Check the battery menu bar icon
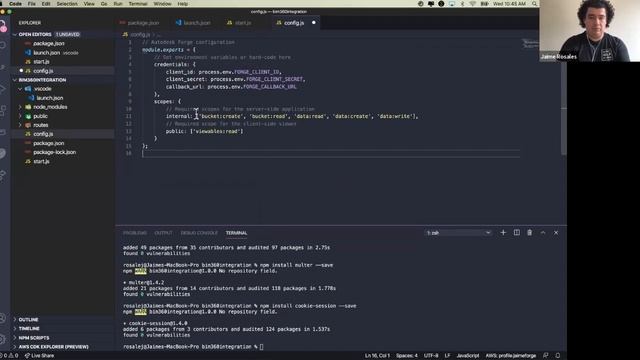640x360 pixels. (484, 4)
